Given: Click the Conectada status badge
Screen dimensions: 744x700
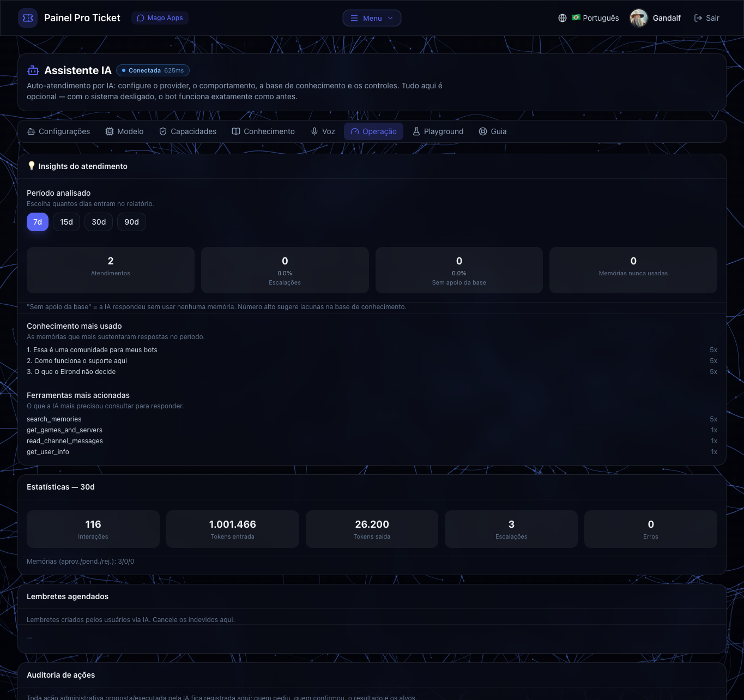Looking at the screenshot, I should click(x=153, y=70).
